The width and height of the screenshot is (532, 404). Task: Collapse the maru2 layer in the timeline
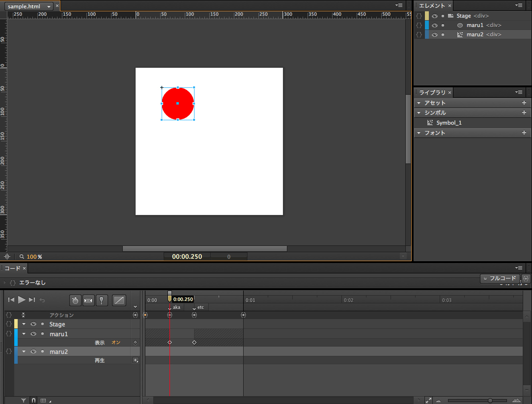[x=24, y=351]
